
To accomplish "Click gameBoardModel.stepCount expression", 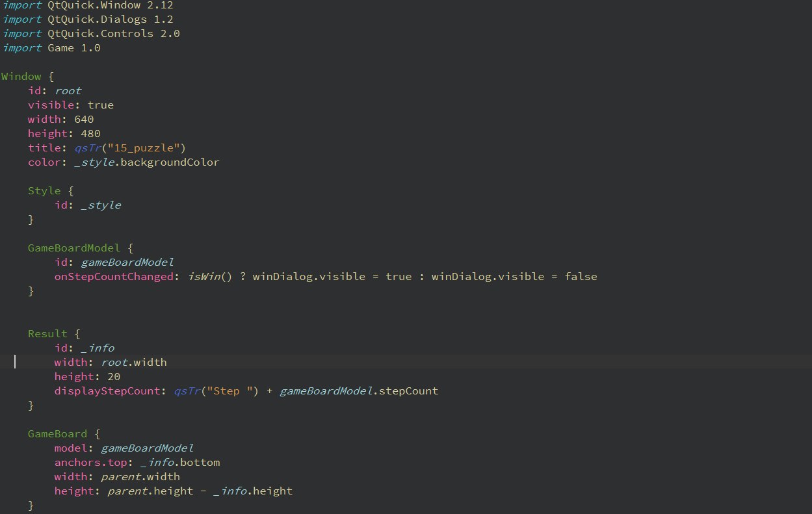I will click(x=359, y=391).
